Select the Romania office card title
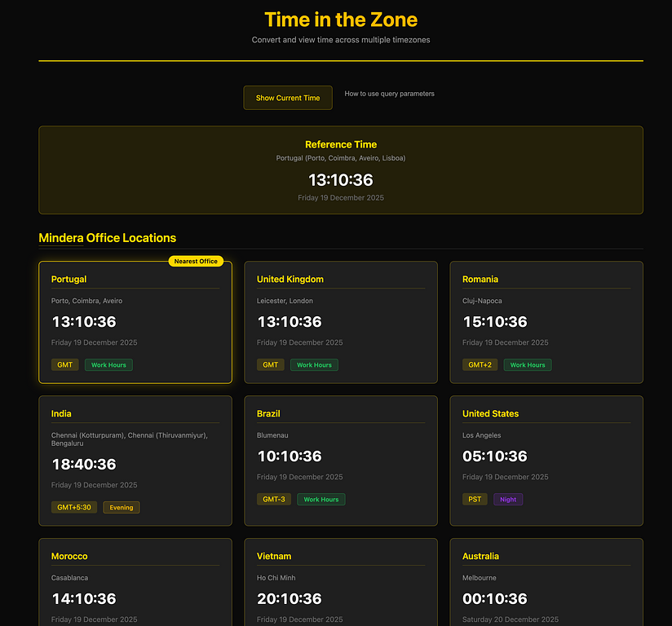Viewport: 672px width, 626px height. tap(480, 280)
